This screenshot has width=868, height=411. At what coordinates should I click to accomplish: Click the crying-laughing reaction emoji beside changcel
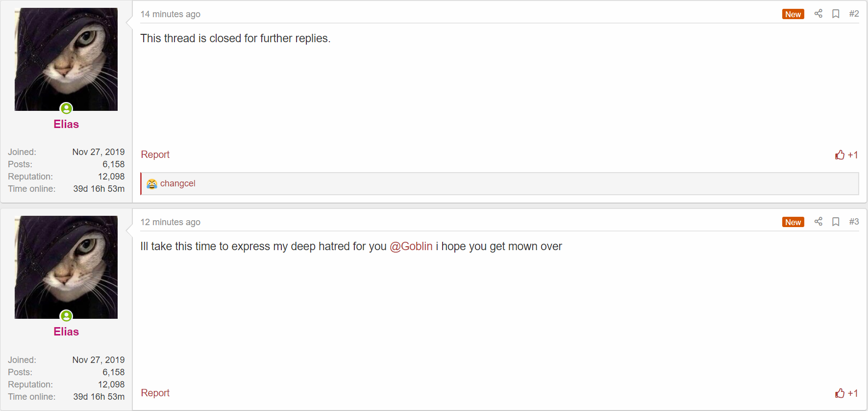click(x=152, y=184)
